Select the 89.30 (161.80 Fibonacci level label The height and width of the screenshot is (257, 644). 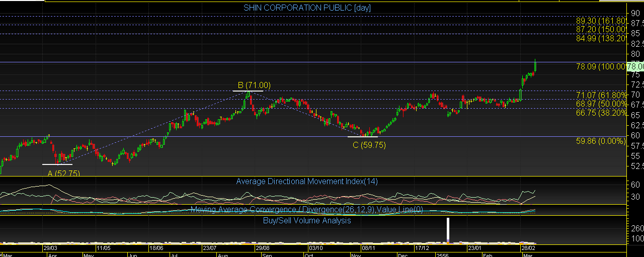(601, 21)
